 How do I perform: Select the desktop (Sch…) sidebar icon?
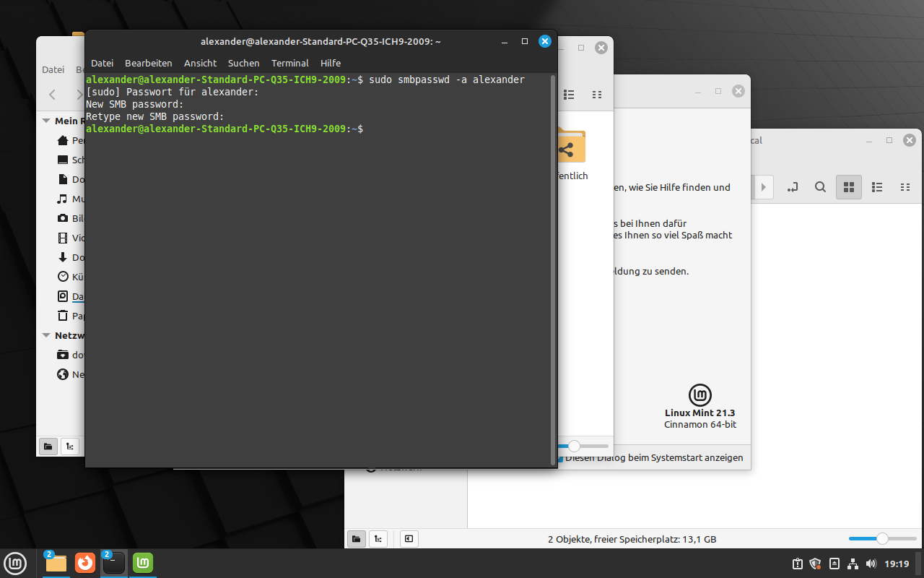pyautogui.click(x=63, y=160)
